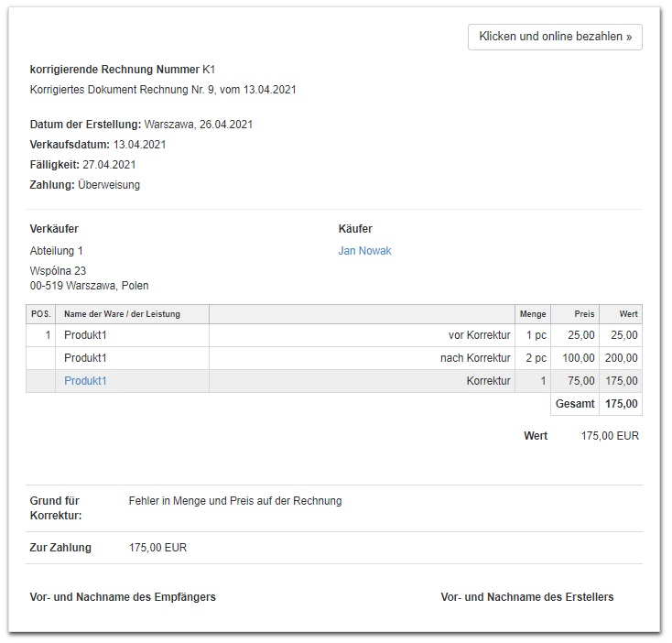
Task: Click "Vor- und Nachname des Erstellers" signature label
Action: tap(526, 597)
